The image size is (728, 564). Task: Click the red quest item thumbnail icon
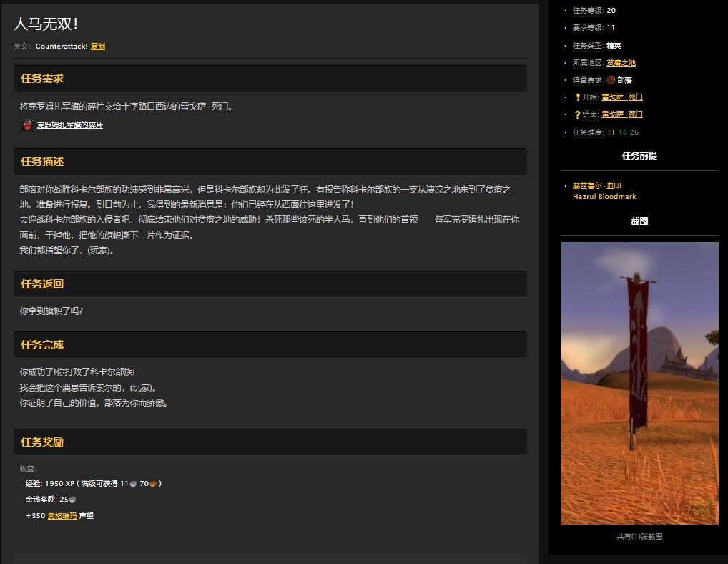(x=26, y=125)
